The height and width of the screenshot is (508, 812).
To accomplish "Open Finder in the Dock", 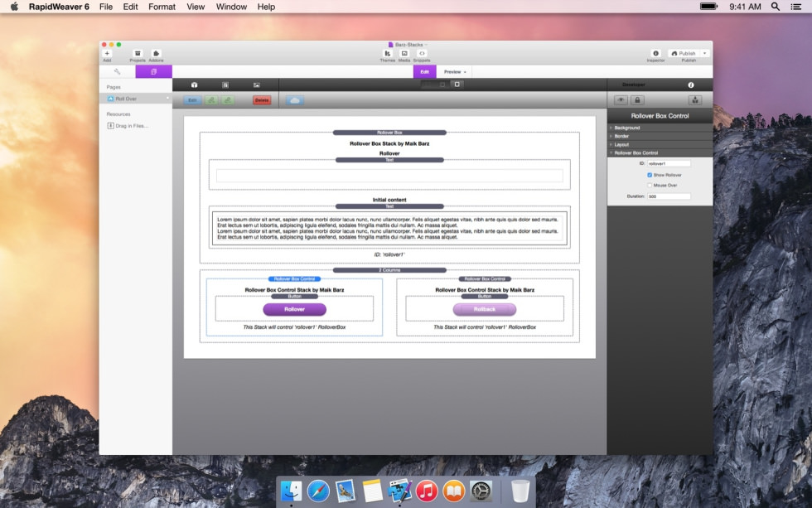I will click(291, 491).
